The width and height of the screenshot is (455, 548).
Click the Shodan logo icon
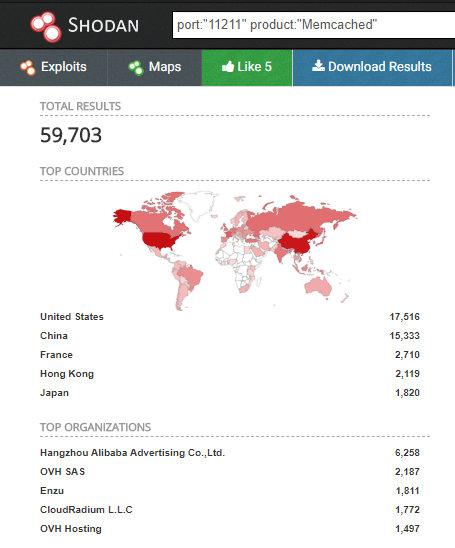coord(46,27)
